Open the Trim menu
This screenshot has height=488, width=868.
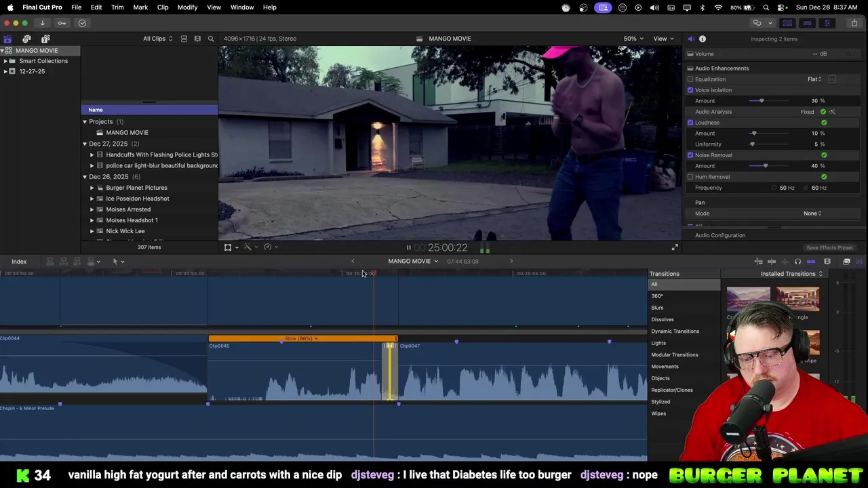[117, 7]
